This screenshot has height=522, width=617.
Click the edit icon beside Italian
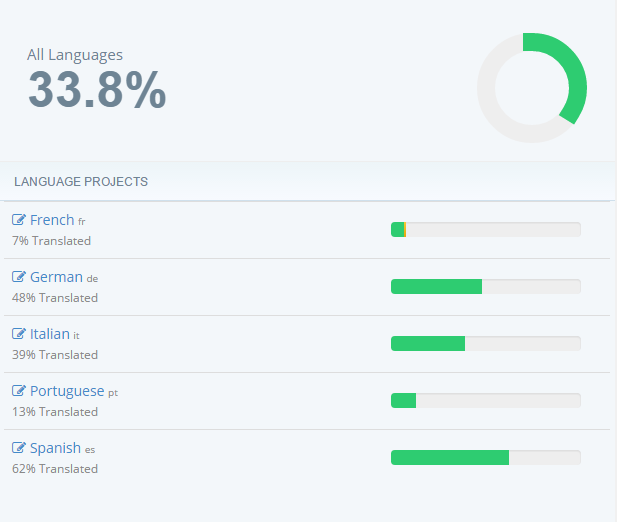(19, 334)
